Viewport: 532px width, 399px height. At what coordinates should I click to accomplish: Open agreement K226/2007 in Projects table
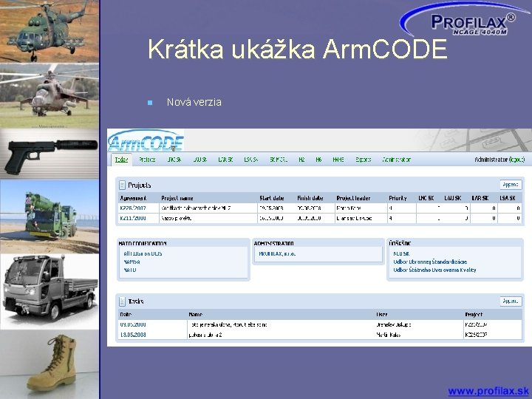click(x=133, y=208)
